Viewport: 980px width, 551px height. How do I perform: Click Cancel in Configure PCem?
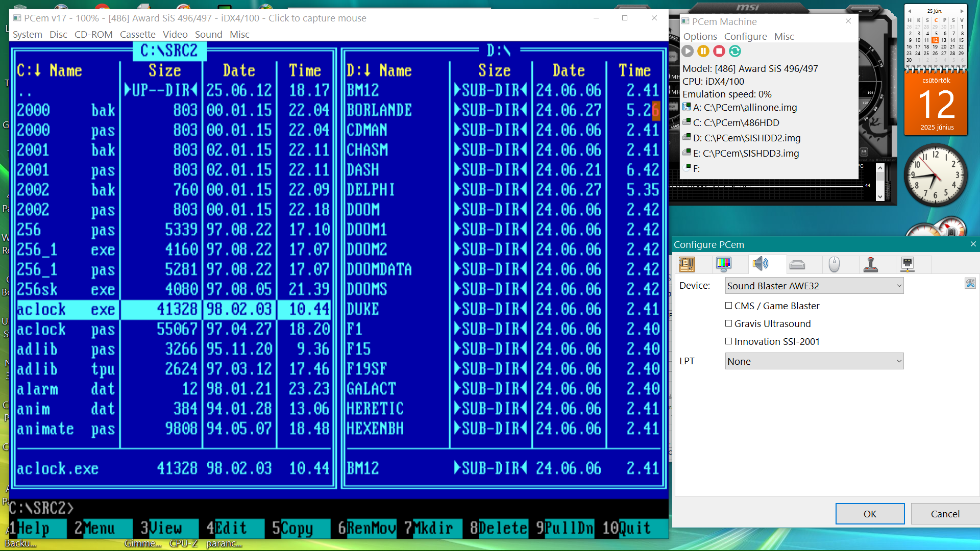point(945,514)
